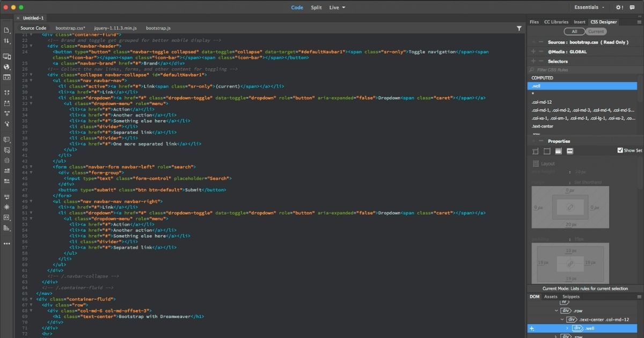Preview in browser globe icon
This screenshot has height=338, width=644.
click(x=6, y=67)
